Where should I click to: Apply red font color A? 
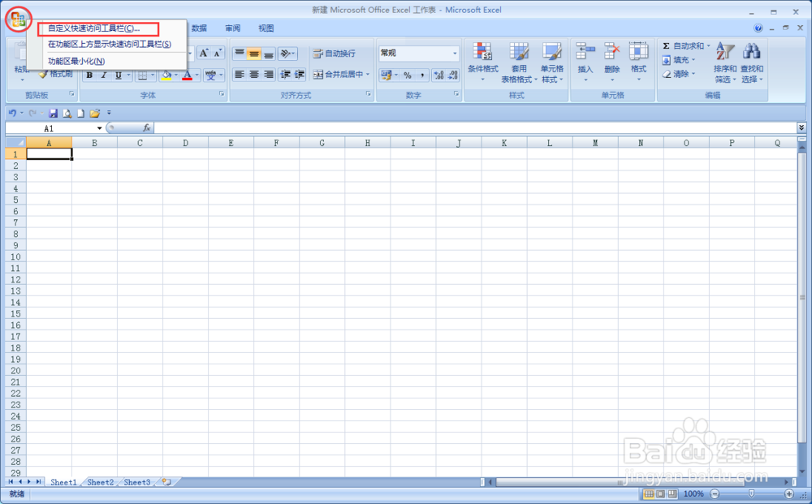pyautogui.click(x=188, y=75)
